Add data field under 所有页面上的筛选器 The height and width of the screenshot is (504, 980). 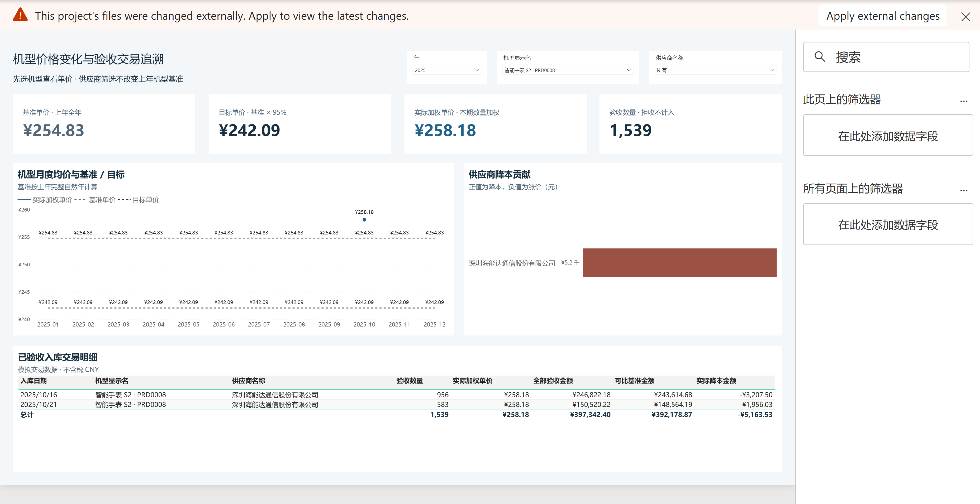click(x=888, y=224)
